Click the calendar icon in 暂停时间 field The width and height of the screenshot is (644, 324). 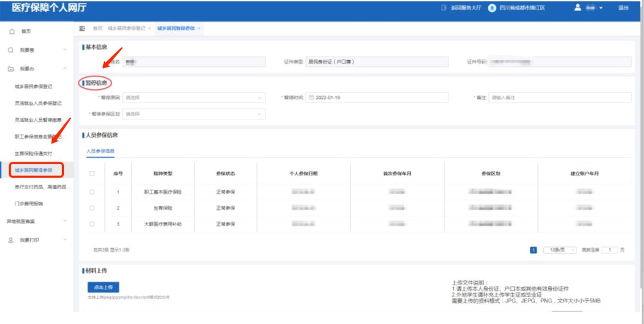[311, 97]
